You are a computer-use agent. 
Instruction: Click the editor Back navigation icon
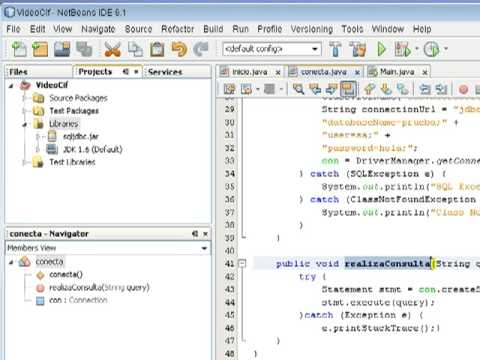pyautogui.click(x=246, y=89)
